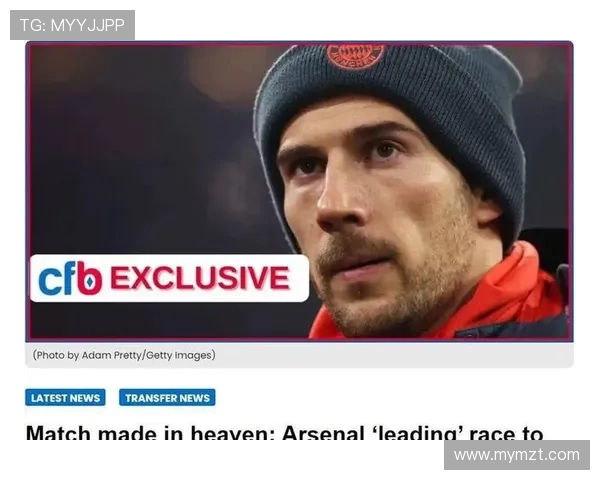Click the 'Getty Images' text in caption
This screenshot has height=480, width=600.
pyautogui.click(x=180, y=355)
